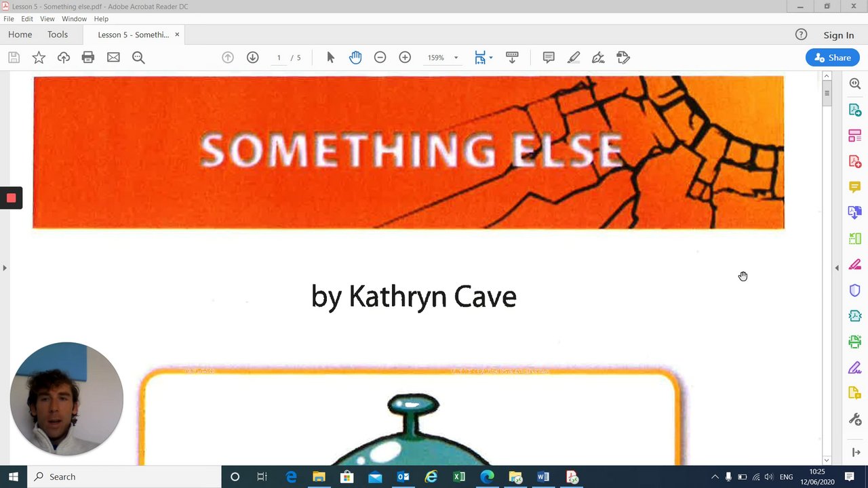Open the find text magnifier tool
The width and height of the screenshot is (868, 488).
pos(138,58)
